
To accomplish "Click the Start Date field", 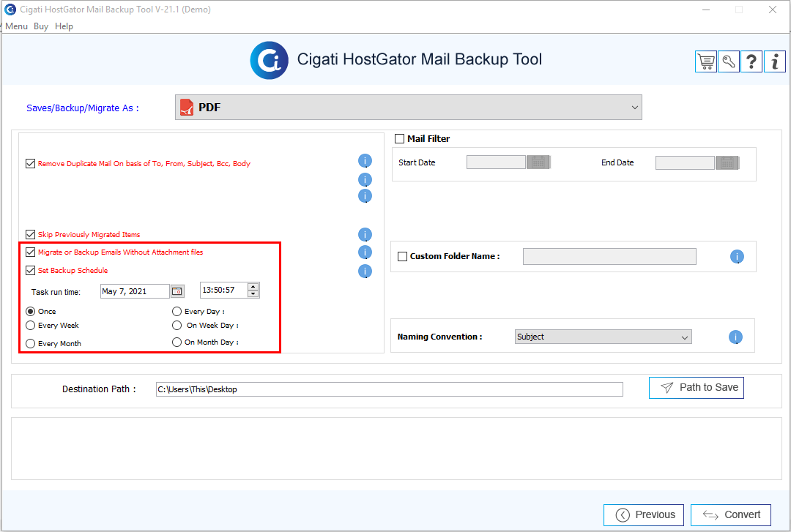I will (x=496, y=162).
